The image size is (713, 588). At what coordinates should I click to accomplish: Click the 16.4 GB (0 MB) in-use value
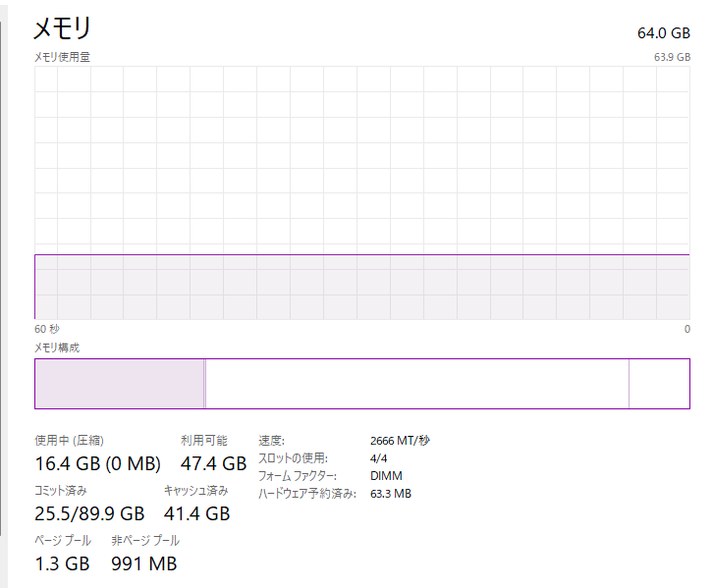coord(97,463)
